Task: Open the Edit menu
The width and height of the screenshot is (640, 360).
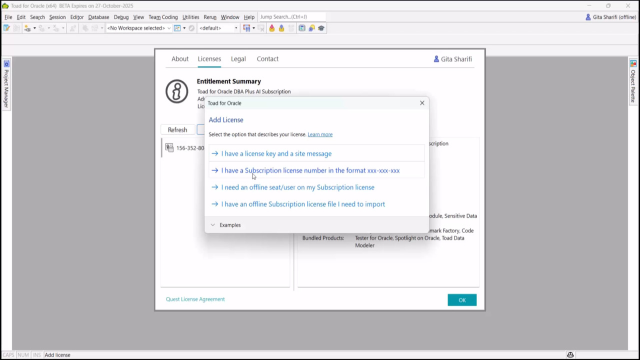Action: click(x=21, y=17)
